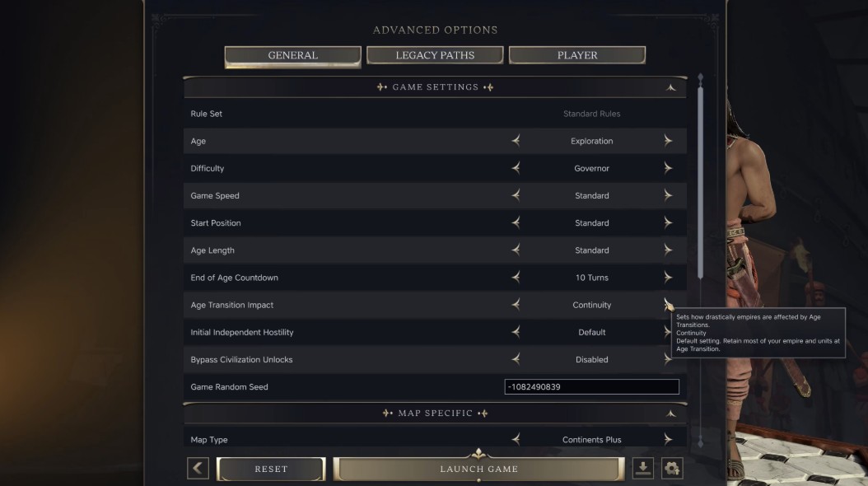Click next arrow for Game Speed
868x486 pixels.
click(x=668, y=195)
